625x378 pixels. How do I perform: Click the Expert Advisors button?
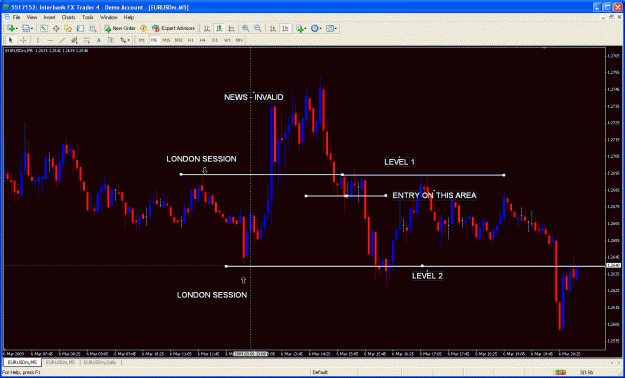pos(174,28)
